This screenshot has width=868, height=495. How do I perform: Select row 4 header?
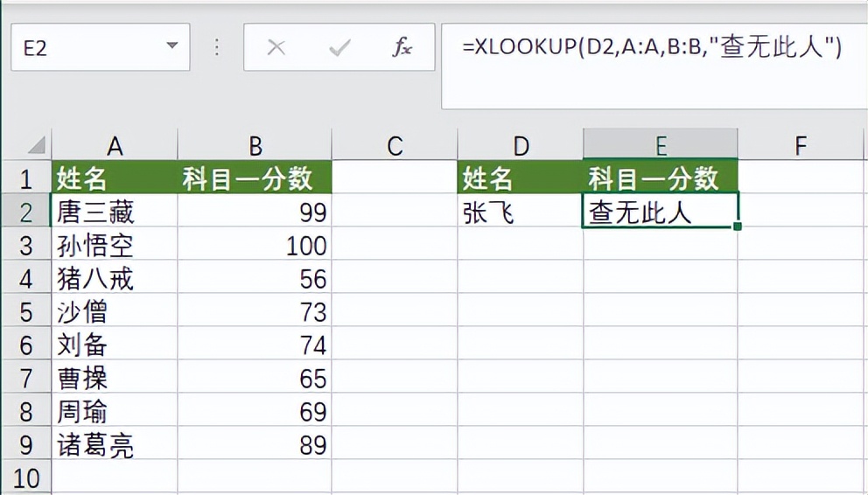click(x=26, y=277)
